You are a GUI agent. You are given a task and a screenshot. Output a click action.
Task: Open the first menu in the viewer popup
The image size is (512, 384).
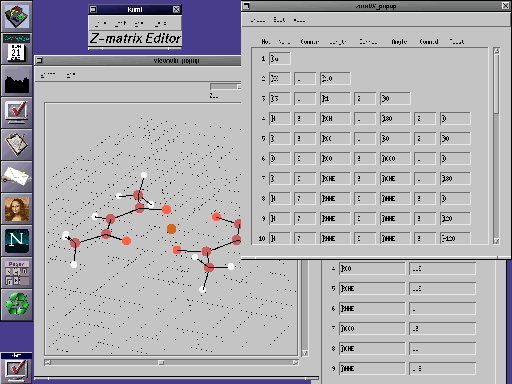click(48, 75)
